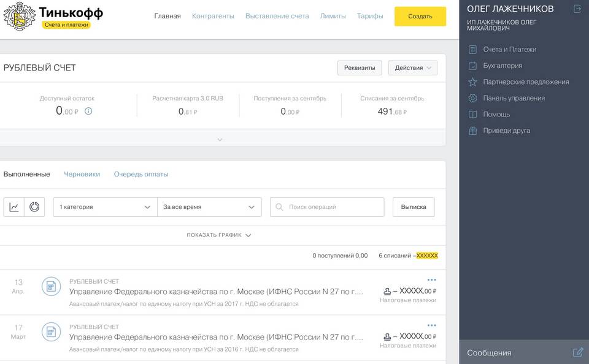Viewport: 589px width, 364px height.
Task: Open three-dot menu for 17 Март payment
Action: tap(431, 325)
